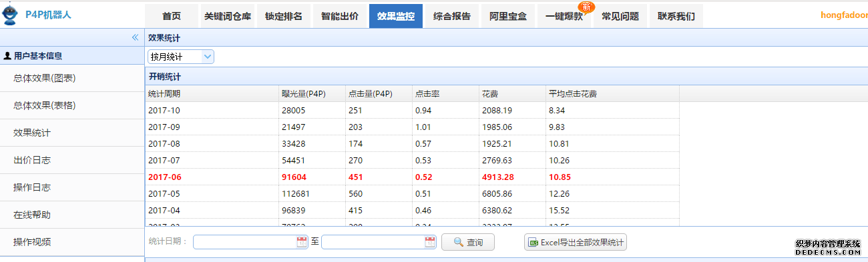Select the 2017-07 row
This screenshot has width=868, height=262.
pos(412,161)
